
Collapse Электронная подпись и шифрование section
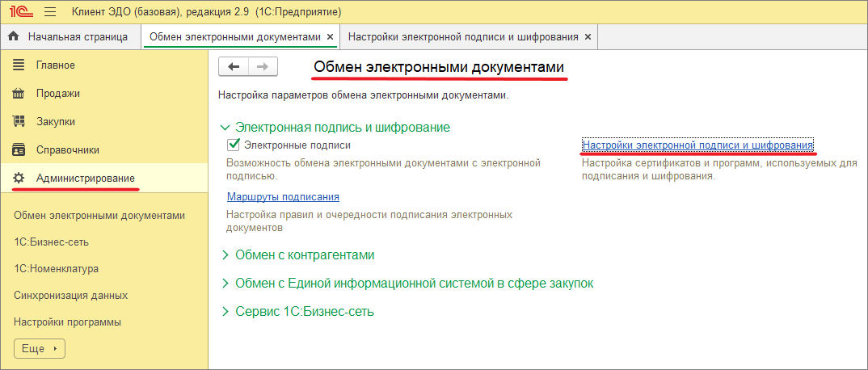(x=224, y=128)
